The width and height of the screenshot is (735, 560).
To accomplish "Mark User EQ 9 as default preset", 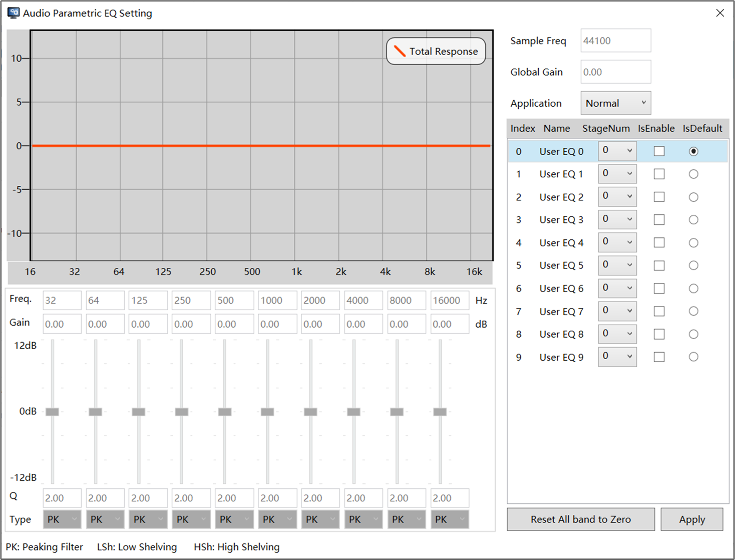I will 693,357.
